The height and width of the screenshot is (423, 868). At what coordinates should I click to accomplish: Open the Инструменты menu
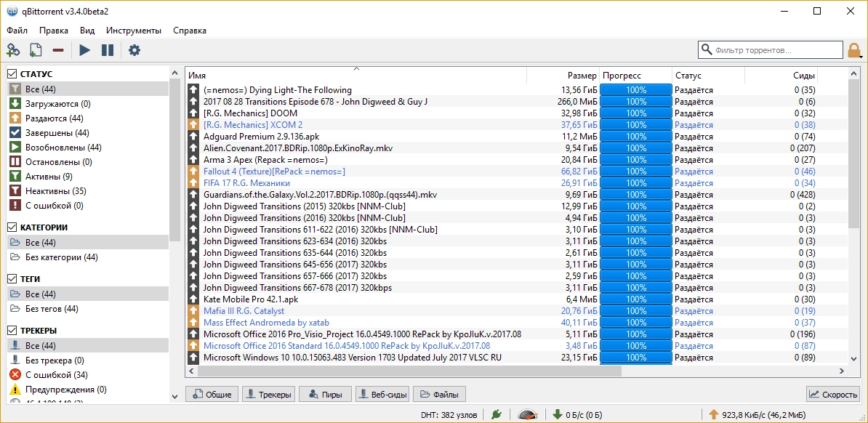134,31
